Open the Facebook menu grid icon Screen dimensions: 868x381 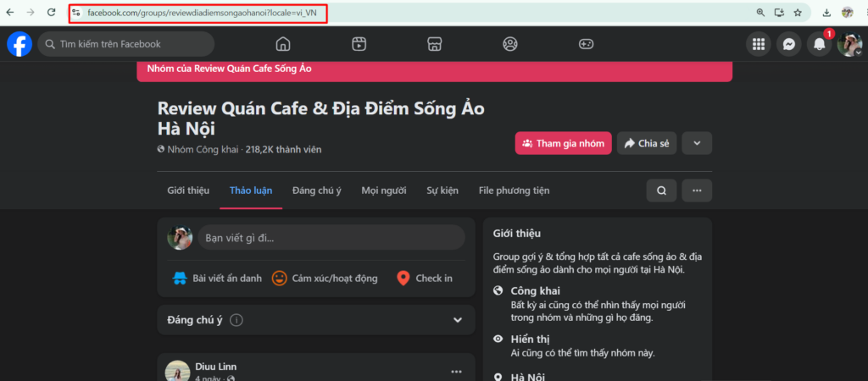759,44
